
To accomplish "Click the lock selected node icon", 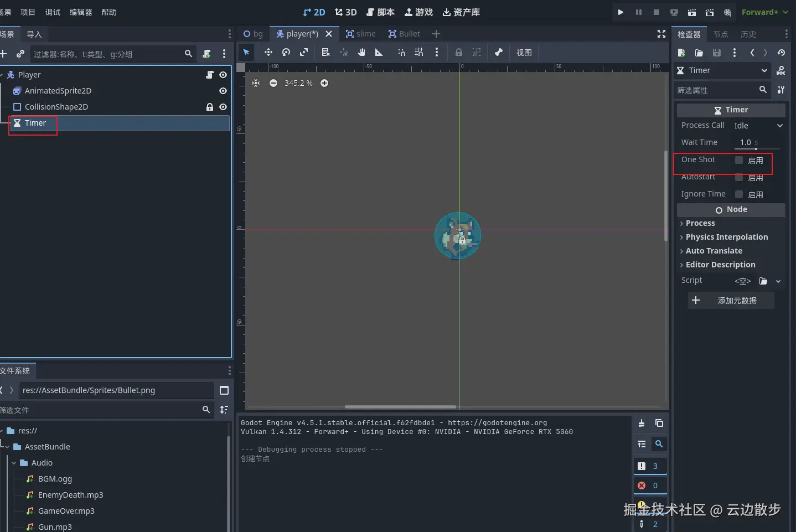I will (x=459, y=52).
